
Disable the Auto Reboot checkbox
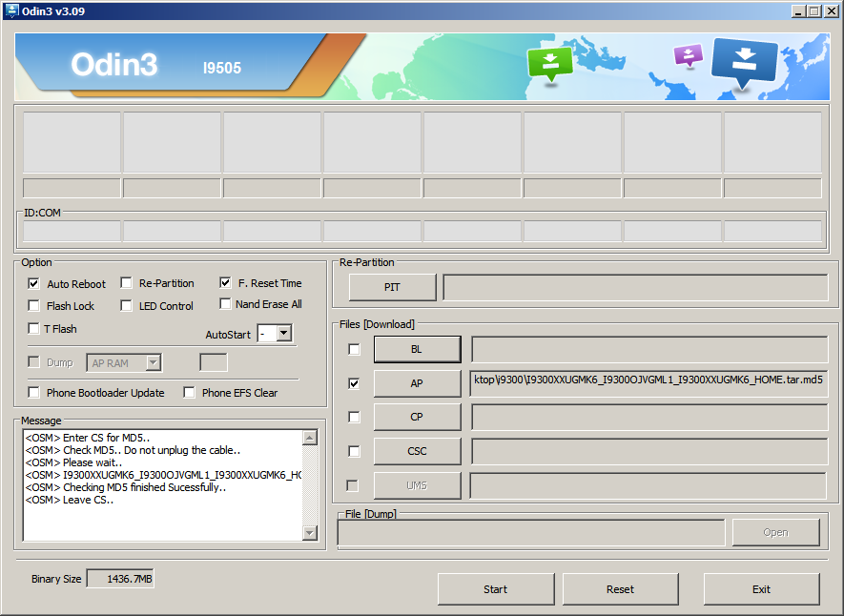tap(34, 283)
